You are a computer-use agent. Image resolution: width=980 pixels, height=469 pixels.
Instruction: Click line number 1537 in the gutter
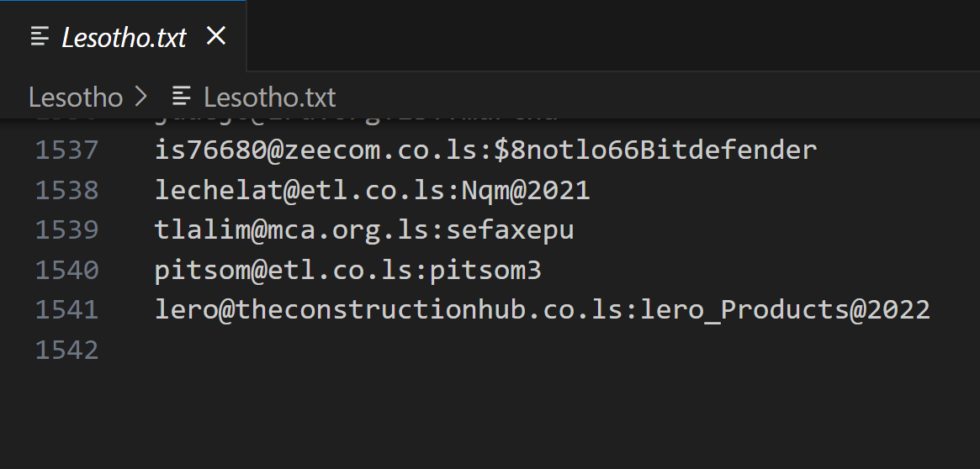67,150
